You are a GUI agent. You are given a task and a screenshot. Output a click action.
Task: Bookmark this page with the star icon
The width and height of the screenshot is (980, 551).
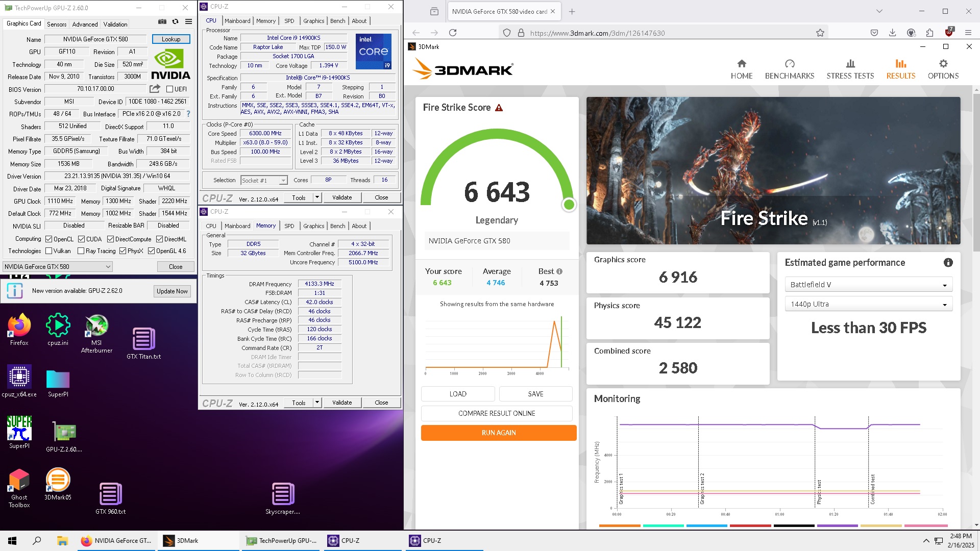point(820,33)
